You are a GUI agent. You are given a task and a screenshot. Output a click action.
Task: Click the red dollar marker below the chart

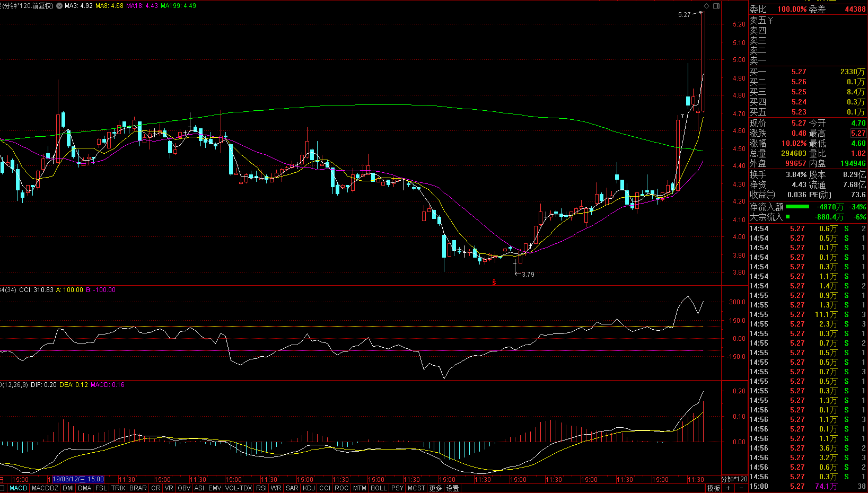coord(494,282)
